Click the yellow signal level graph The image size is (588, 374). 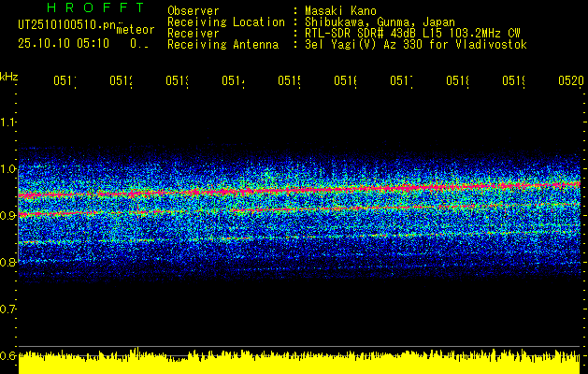pos(299,361)
